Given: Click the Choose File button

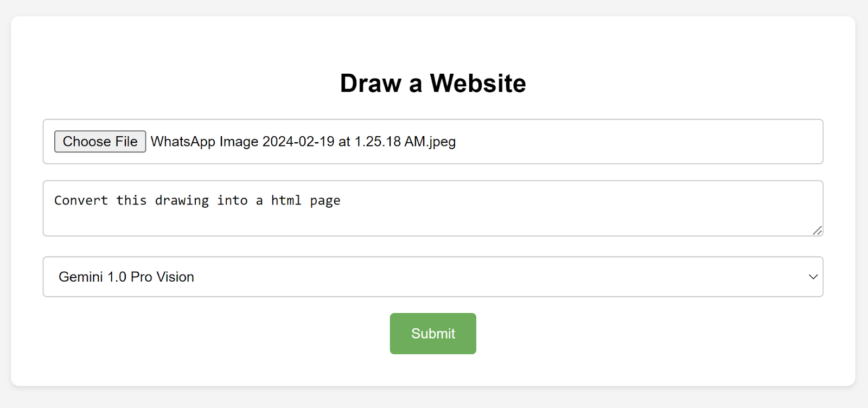Looking at the screenshot, I should 100,142.
